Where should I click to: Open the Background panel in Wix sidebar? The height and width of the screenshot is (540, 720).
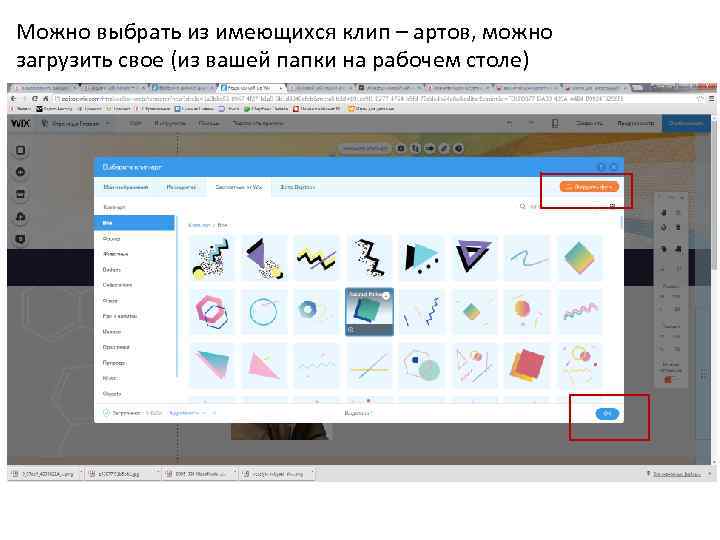20,150
